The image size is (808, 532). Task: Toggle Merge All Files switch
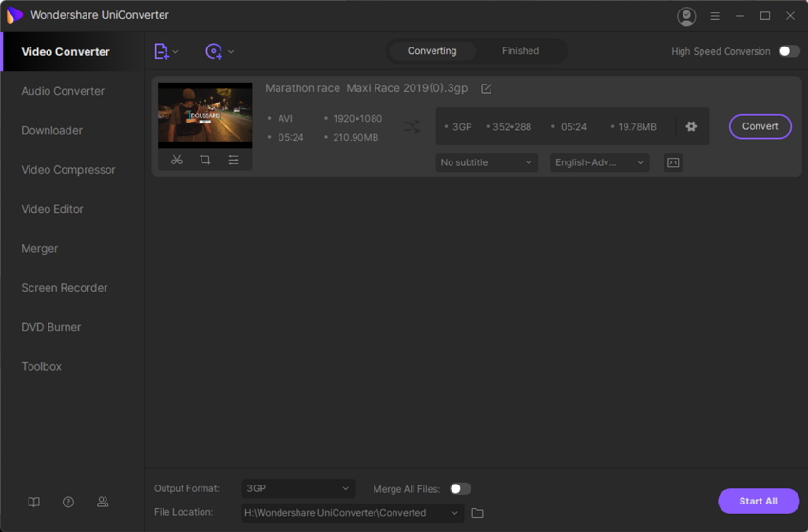(x=460, y=488)
